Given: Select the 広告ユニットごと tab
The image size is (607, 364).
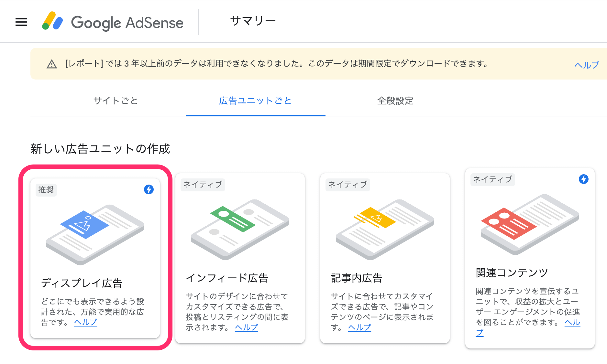Looking at the screenshot, I should point(255,101).
